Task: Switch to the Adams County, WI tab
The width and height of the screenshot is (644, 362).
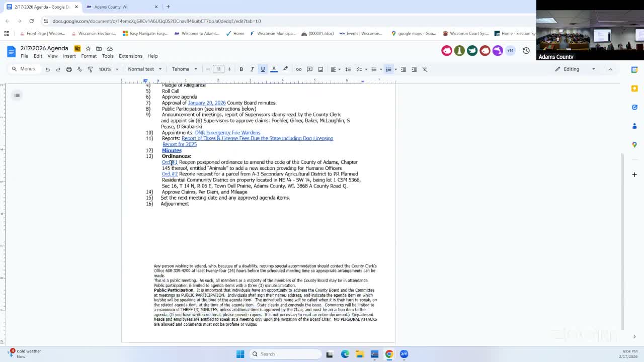Action: click(x=121, y=7)
